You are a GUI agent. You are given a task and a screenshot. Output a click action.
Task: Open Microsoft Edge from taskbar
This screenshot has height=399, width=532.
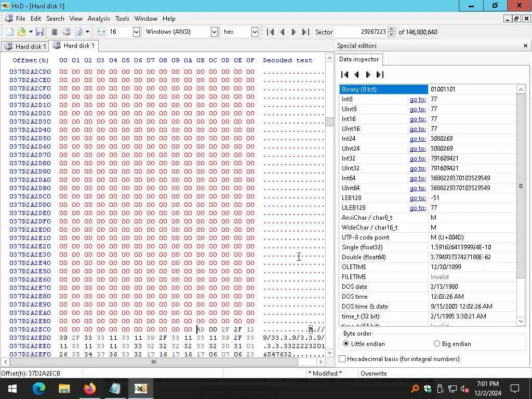coord(39,389)
